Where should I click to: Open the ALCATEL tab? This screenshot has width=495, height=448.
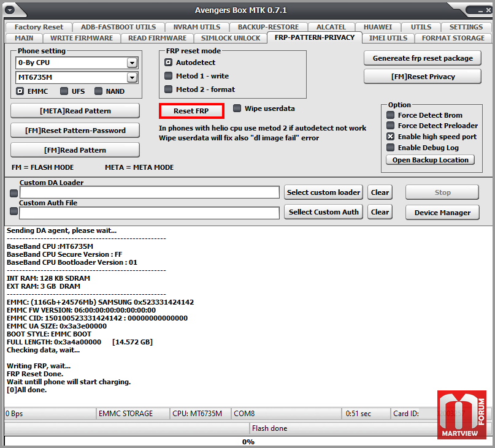coord(331,27)
